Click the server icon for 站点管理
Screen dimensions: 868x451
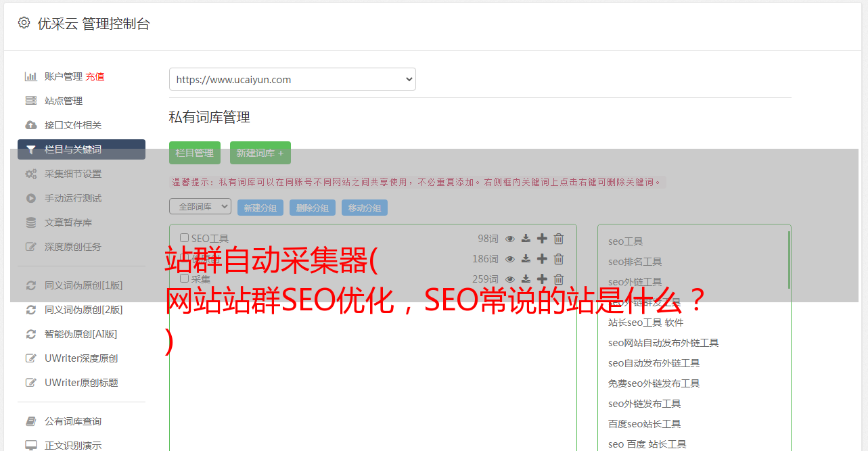[31, 101]
